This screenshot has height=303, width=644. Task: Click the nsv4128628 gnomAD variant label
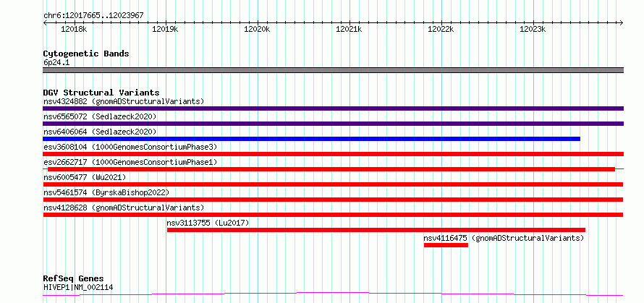[x=124, y=208]
